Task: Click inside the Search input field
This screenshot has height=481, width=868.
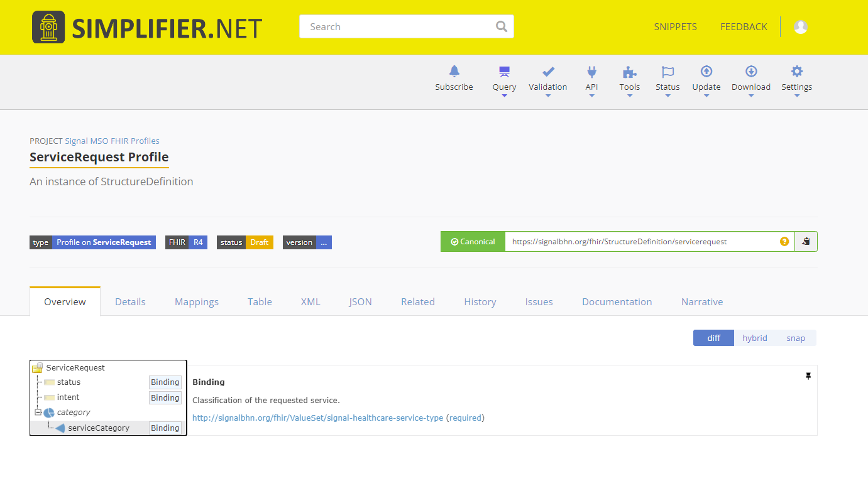Action: (x=396, y=26)
